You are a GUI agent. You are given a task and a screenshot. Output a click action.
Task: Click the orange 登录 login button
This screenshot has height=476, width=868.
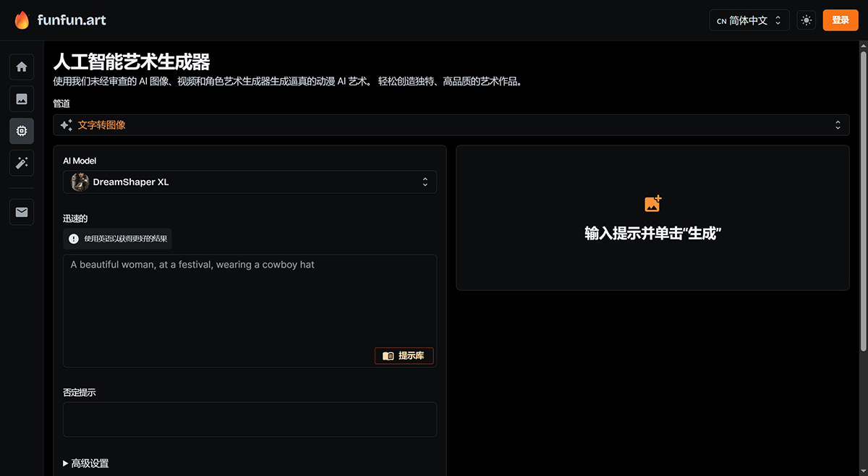pos(840,20)
